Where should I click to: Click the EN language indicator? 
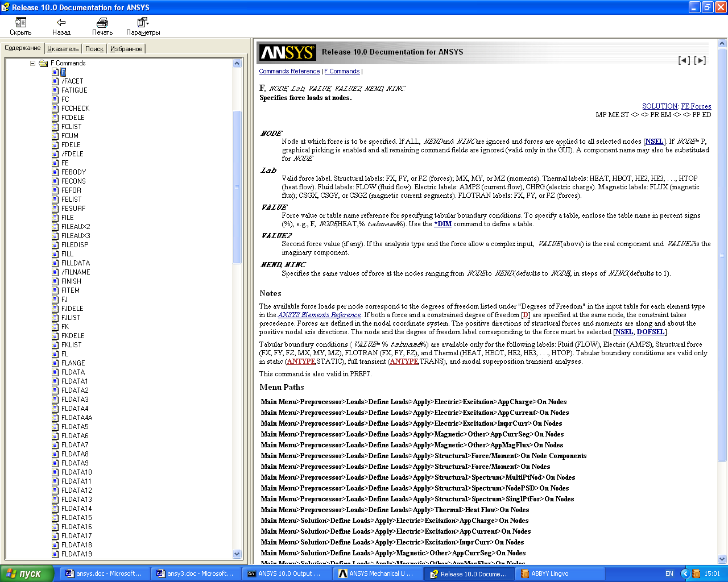point(669,573)
